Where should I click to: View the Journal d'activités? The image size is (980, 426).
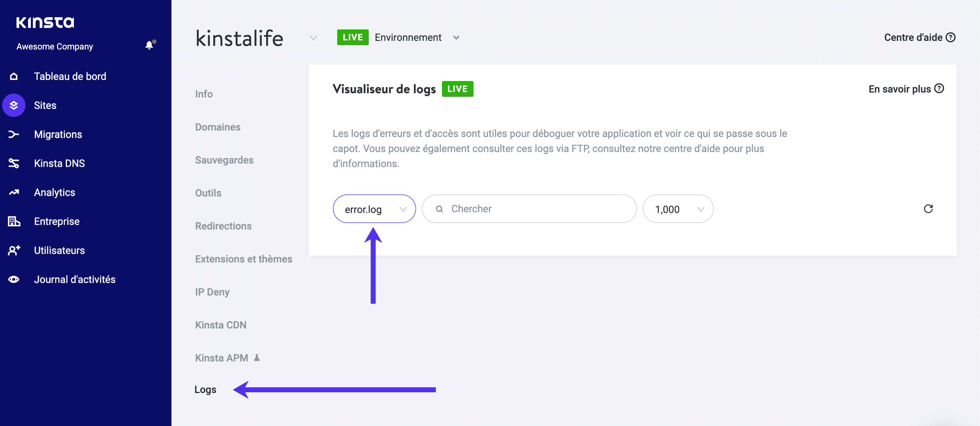coord(75,279)
